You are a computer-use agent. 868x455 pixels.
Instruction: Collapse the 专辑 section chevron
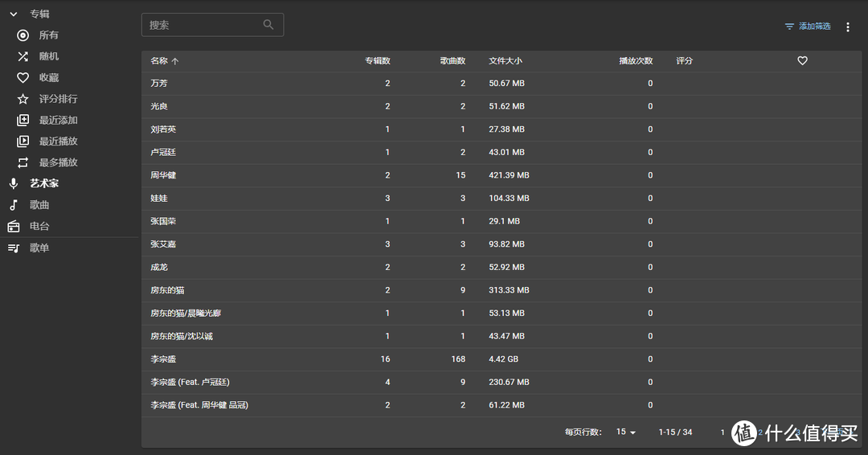(13, 14)
